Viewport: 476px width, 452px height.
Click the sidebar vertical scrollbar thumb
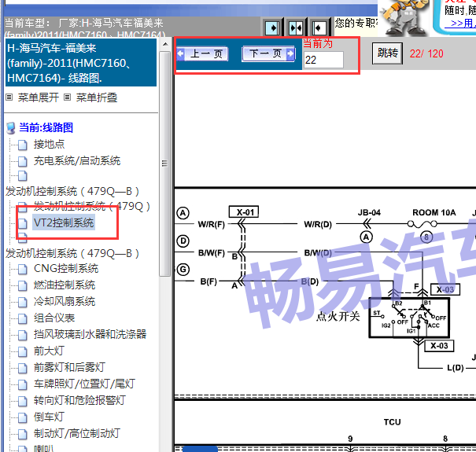point(165,164)
